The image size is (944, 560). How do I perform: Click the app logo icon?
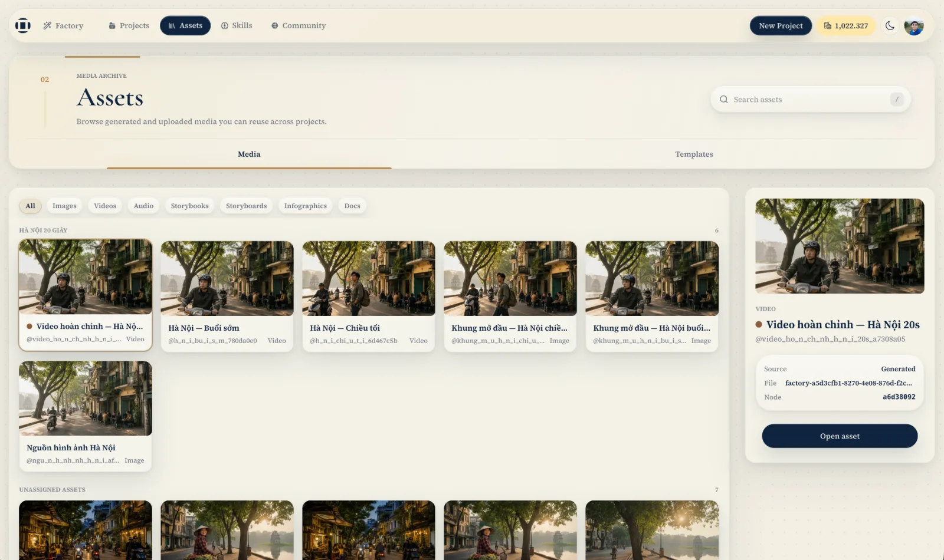tap(22, 25)
